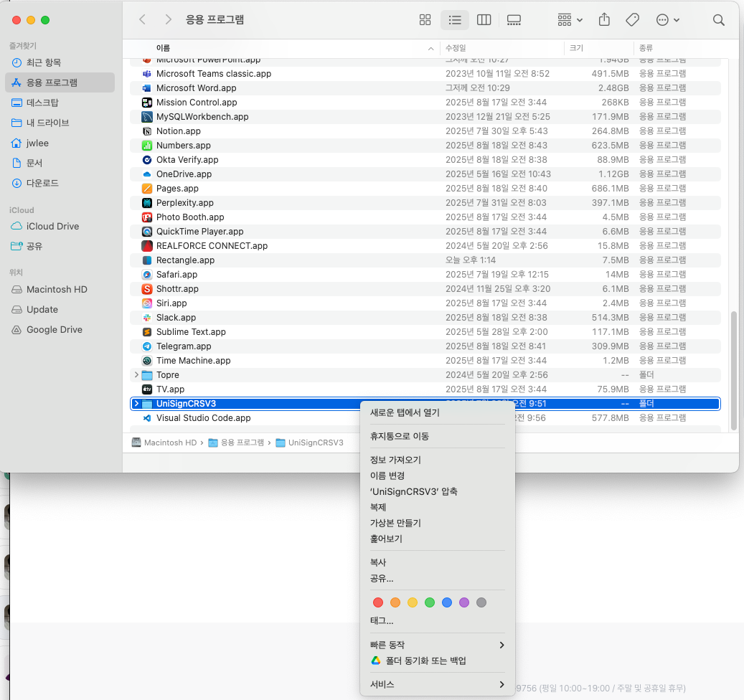Expand the Topre folder disclosure arrow
The image size is (744, 700).
136,374
